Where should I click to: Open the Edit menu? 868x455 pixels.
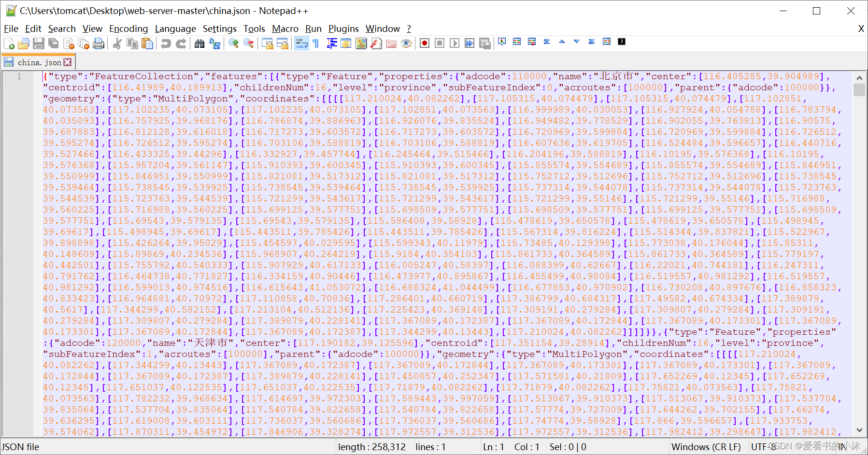[33, 29]
